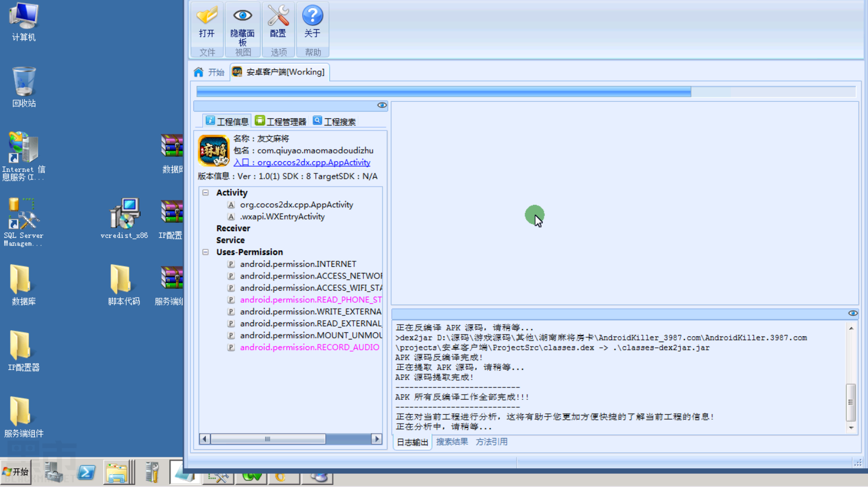Open SQL Server Management desktop shortcut

point(24,222)
